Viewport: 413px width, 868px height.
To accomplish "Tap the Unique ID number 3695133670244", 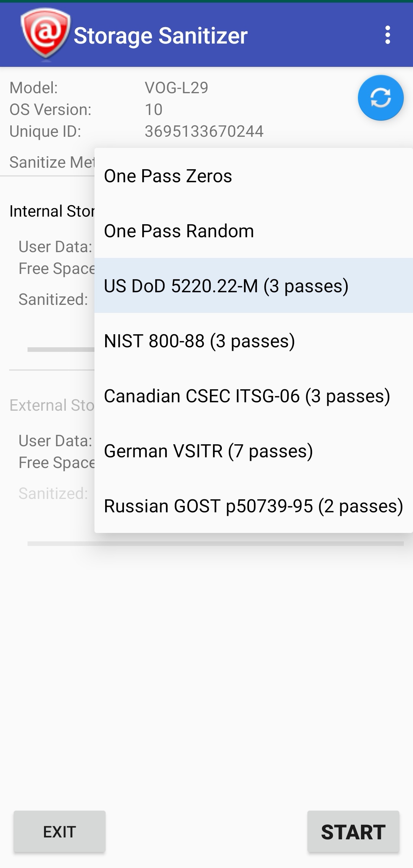I will [204, 131].
